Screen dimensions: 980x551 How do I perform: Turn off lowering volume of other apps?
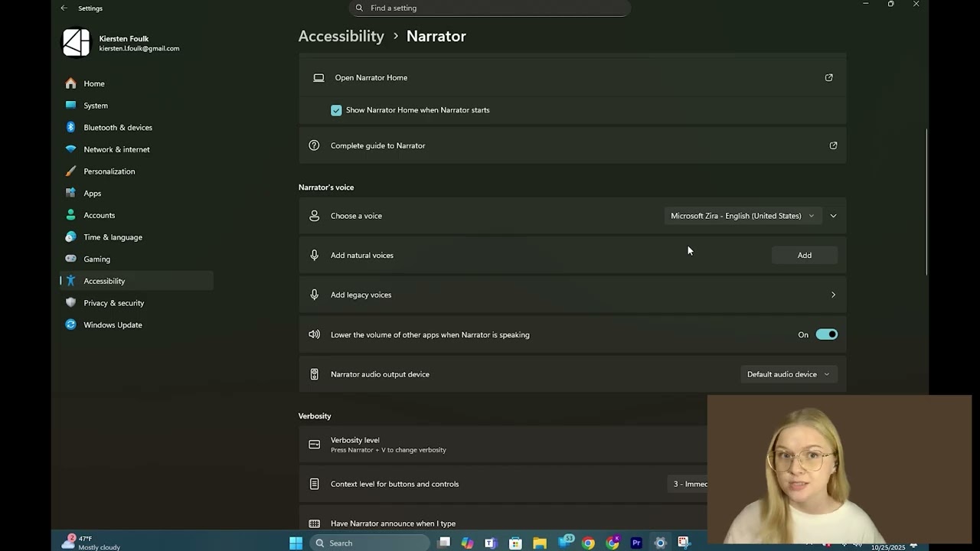click(826, 334)
